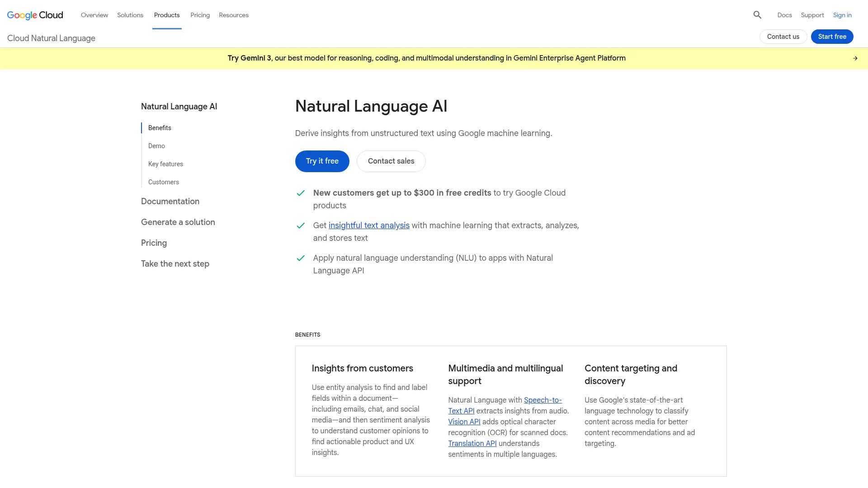Viewport: 868px width, 488px height.
Task: Select the Products tab
Action: [167, 15]
